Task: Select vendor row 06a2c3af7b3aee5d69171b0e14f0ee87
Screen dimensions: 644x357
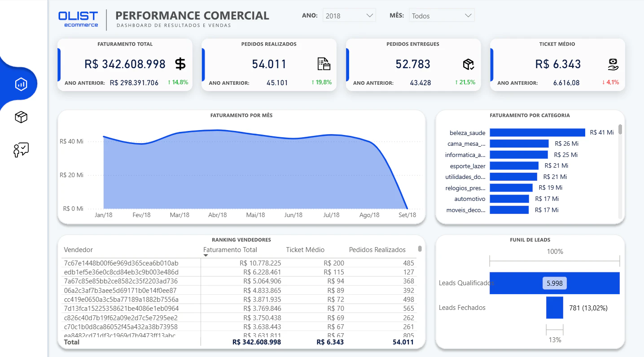Action: click(239, 290)
